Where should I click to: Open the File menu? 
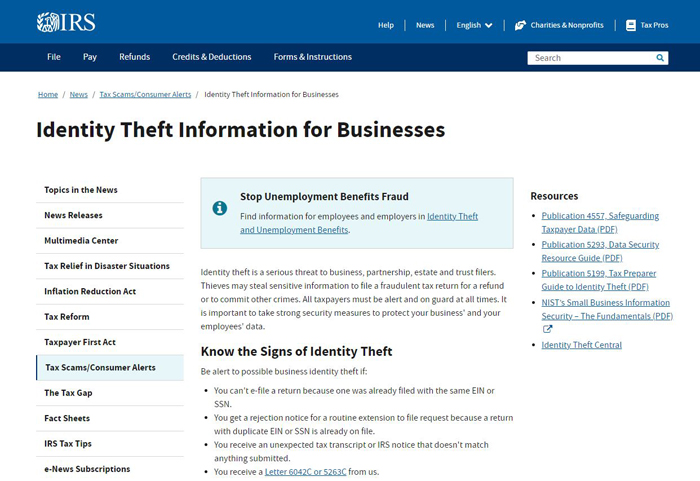[x=54, y=57]
